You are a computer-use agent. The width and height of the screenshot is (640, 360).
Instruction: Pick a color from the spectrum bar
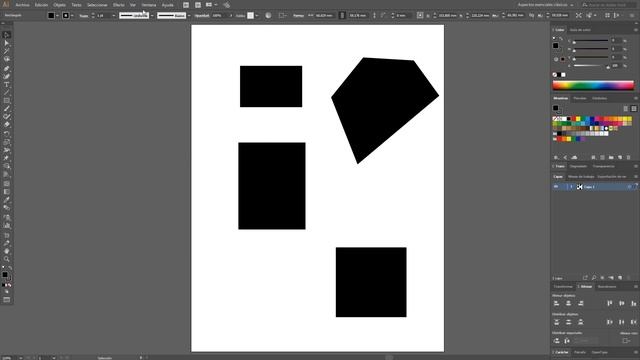point(593,85)
